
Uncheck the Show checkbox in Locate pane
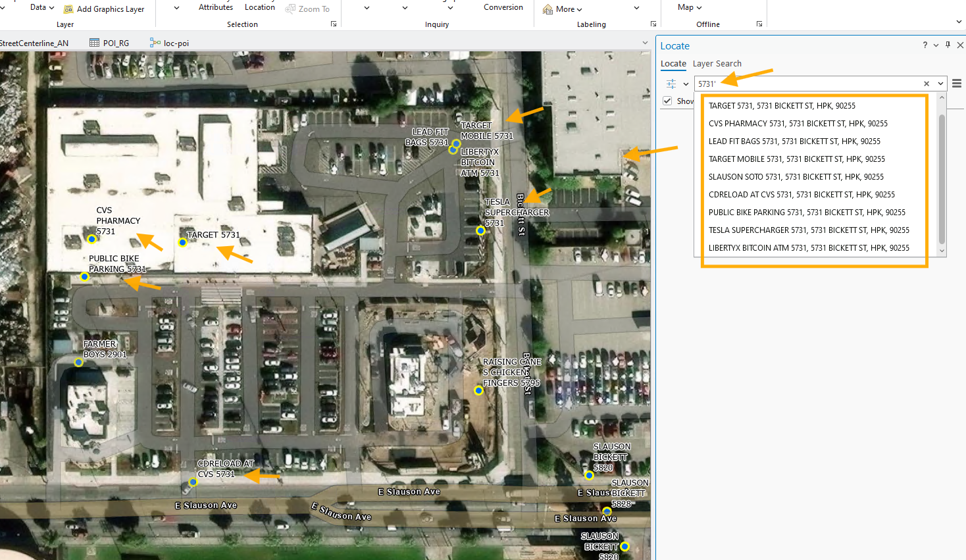click(x=668, y=101)
